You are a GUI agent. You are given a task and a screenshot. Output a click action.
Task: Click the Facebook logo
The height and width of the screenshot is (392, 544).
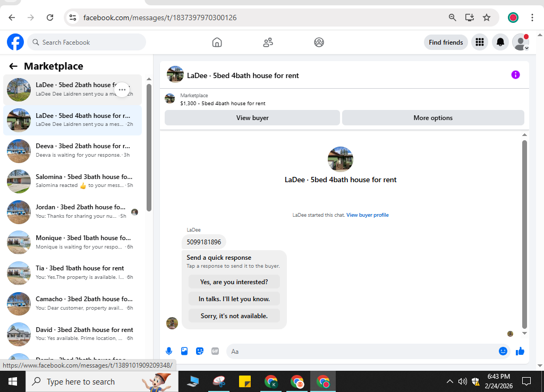pos(15,42)
